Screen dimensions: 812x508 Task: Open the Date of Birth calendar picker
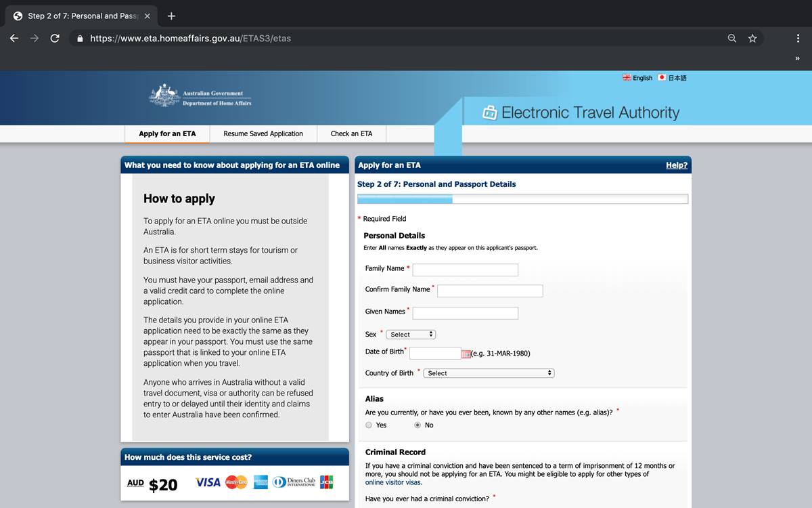pos(466,354)
